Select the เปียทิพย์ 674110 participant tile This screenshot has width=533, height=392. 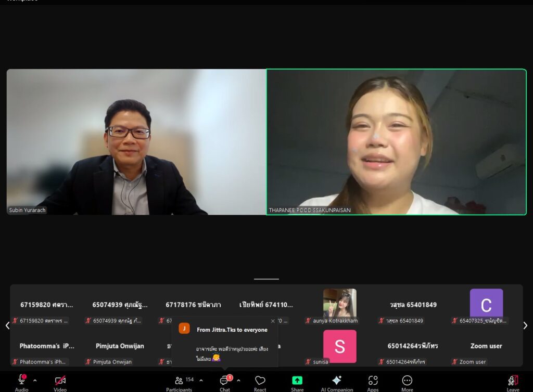coord(266,305)
